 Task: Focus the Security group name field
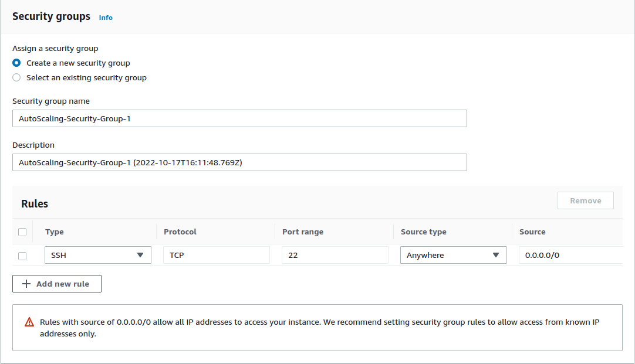tap(239, 118)
